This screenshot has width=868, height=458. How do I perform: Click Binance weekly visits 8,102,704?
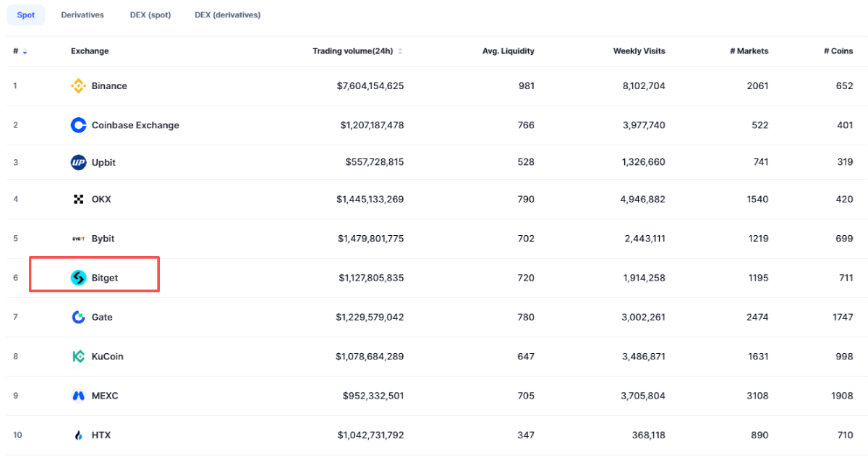click(644, 86)
